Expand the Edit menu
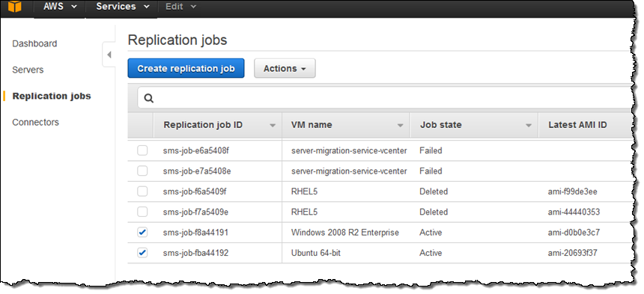Image resolution: width=644 pixels, height=294 pixels. point(181,7)
